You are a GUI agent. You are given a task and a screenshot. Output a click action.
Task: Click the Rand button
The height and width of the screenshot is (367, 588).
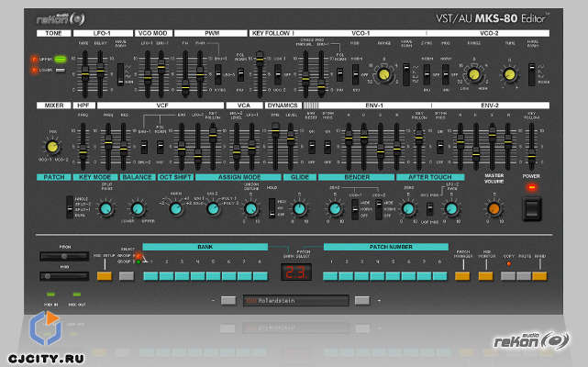(x=539, y=276)
